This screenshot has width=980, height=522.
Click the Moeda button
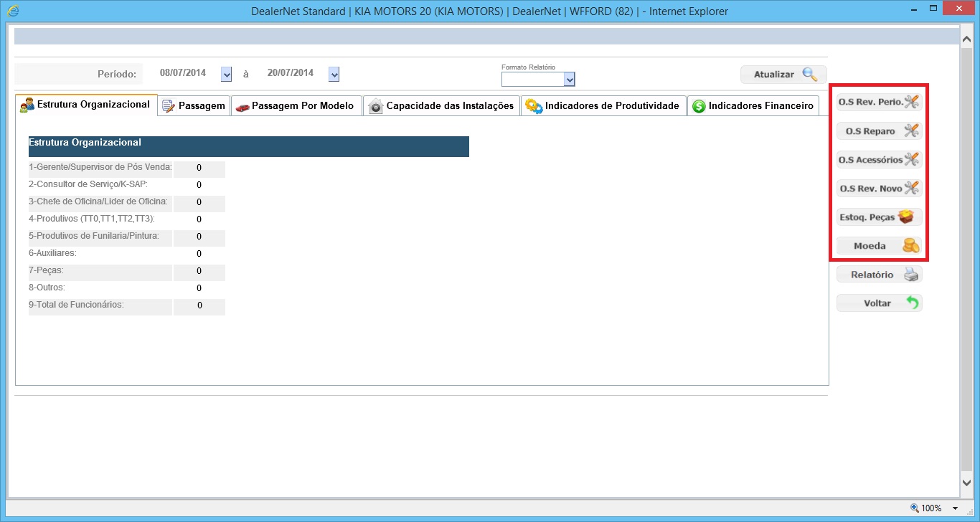[x=880, y=245]
